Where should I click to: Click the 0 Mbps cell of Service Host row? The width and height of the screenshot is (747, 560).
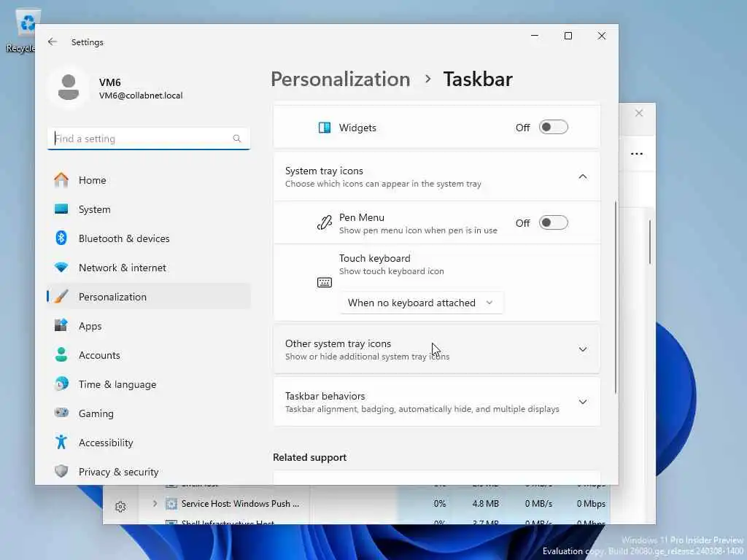click(x=591, y=503)
